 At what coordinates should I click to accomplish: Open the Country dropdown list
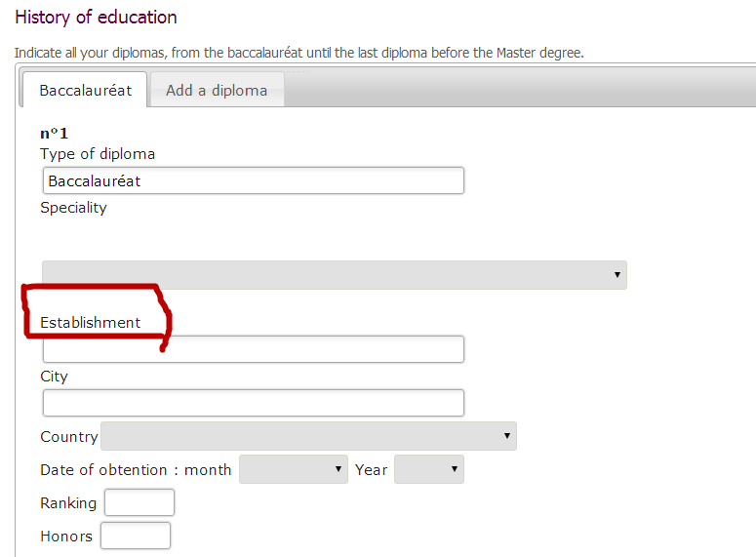[x=308, y=436]
